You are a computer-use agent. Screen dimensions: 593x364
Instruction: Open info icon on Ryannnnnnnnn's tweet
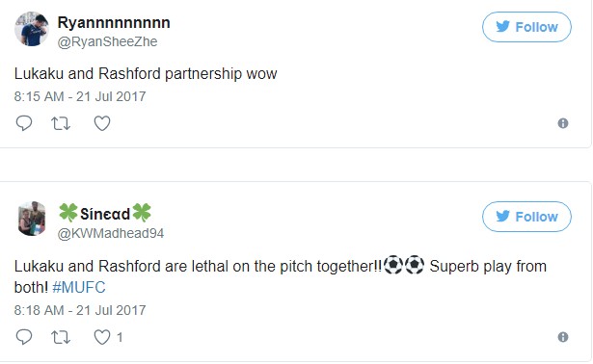pyautogui.click(x=563, y=123)
